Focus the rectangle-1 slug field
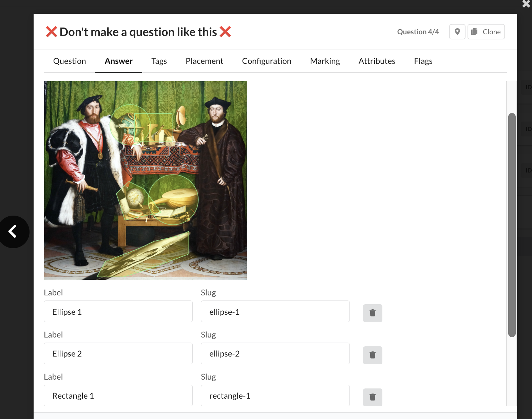The width and height of the screenshot is (532, 419). click(x=275, y=396)
